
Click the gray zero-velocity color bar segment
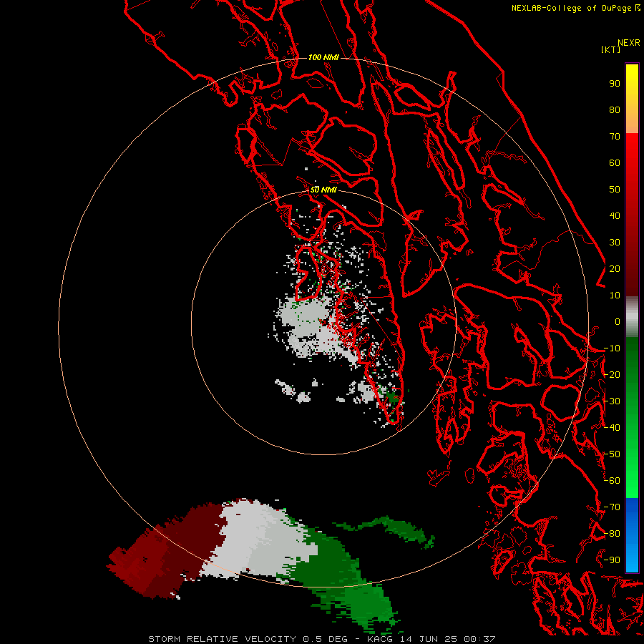coord(632,317)
